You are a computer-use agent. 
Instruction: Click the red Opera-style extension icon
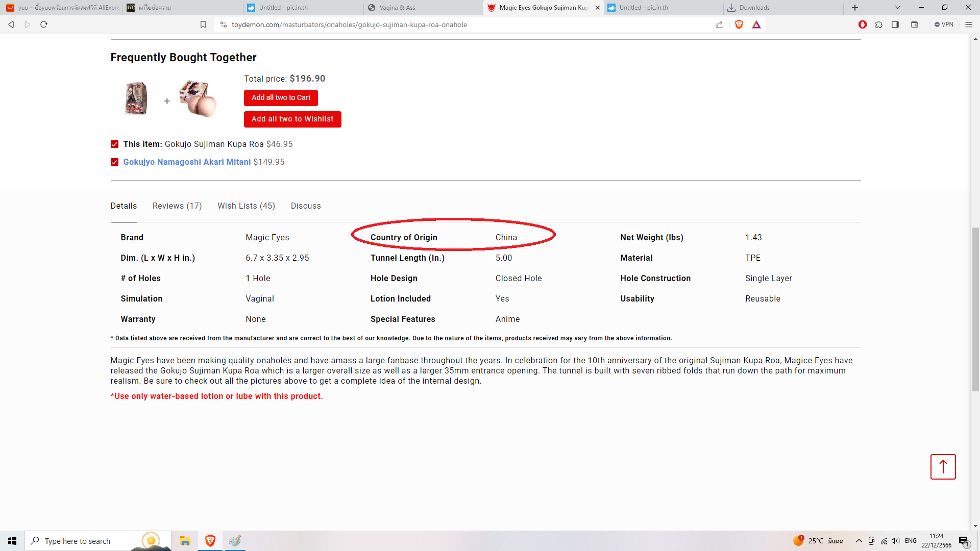[x=863, y=24]
